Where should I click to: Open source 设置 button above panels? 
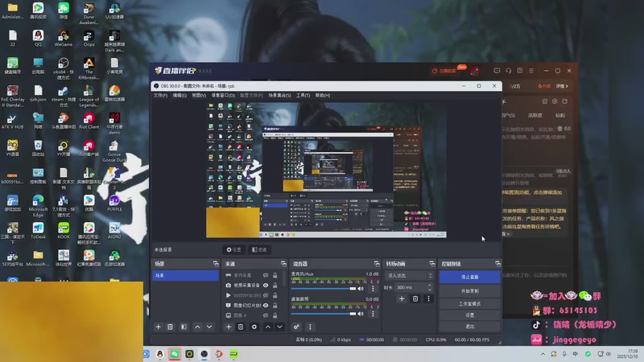tap(234, 249)
